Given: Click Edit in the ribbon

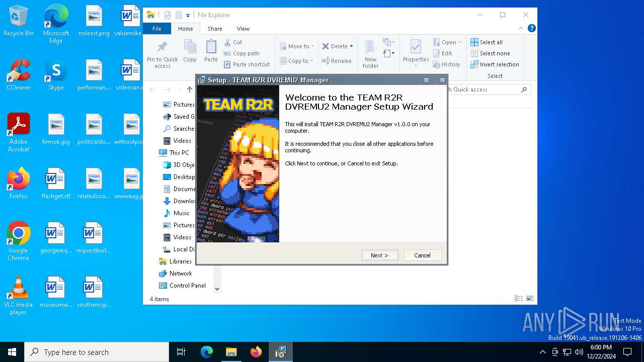Looking at the screenshot, I should (442, 53).
